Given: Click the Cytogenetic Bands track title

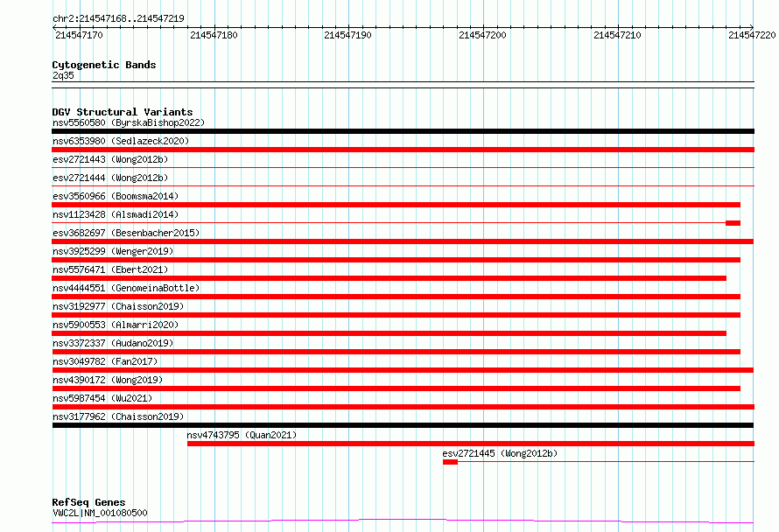Looking at the screenshot, I should tap(104, 65).
